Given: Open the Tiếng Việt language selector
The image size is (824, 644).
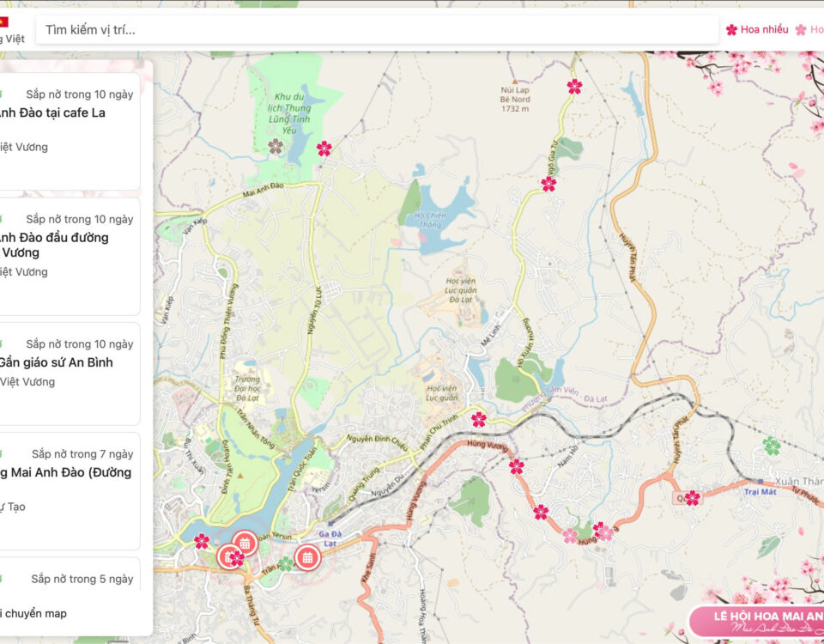Looking at the screenshot, I should coord(12,39).
